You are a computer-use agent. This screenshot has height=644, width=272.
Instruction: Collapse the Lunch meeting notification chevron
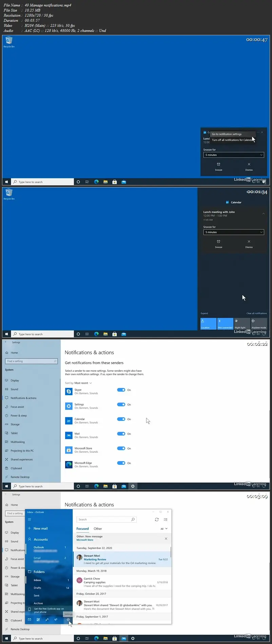264,214
